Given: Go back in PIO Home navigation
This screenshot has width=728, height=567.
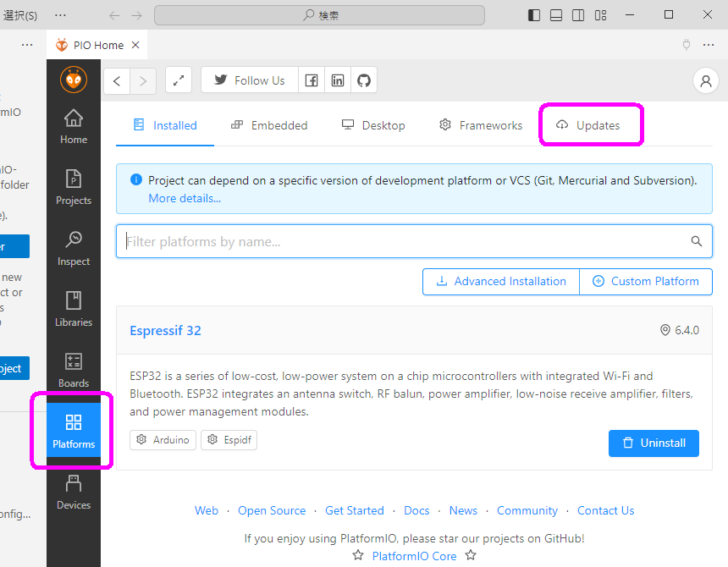Looking at the screenshot, I should pos(117,80).
